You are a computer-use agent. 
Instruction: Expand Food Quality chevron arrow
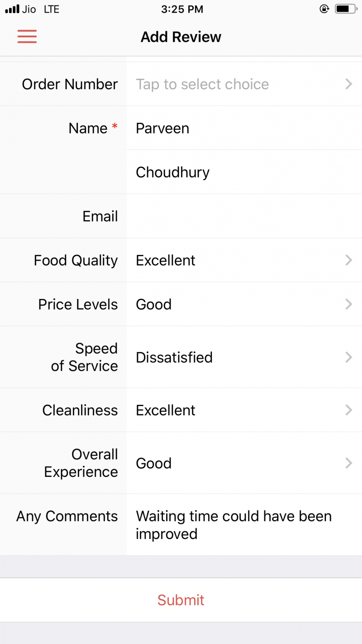tap(348, 260)
